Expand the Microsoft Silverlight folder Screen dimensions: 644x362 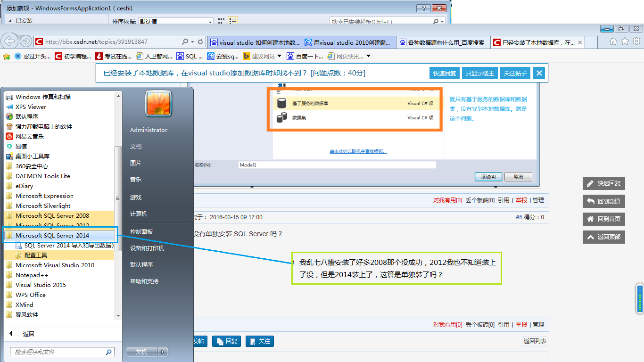(x=38, y=206)
